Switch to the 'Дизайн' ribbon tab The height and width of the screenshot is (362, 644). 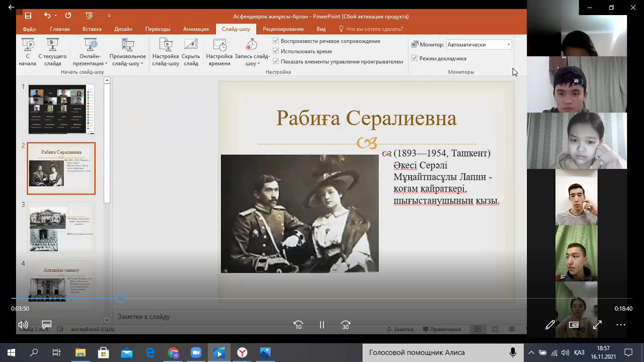pos(123,29)
